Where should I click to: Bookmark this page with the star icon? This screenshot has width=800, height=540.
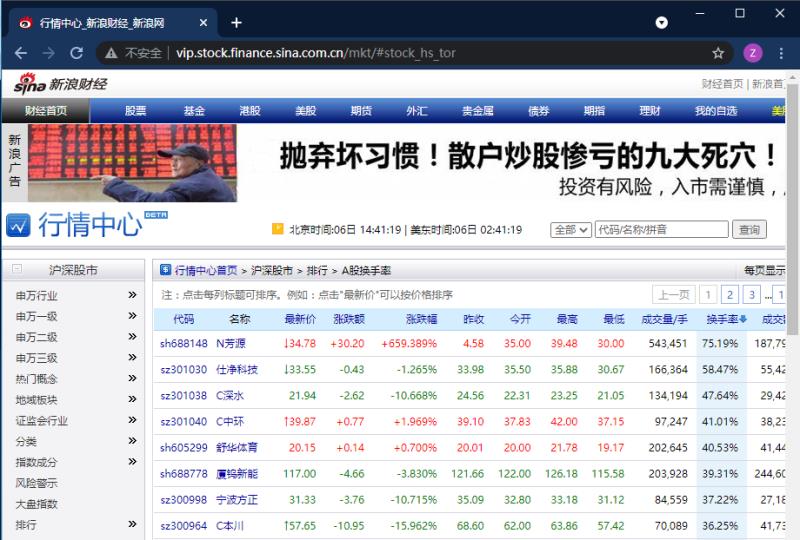coord(718,53)
